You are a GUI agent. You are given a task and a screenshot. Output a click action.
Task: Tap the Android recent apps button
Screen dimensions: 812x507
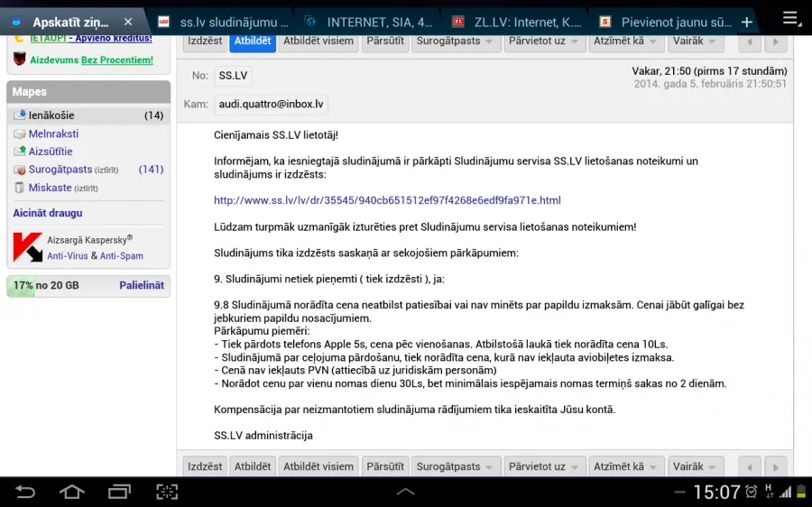click(119, 492)
